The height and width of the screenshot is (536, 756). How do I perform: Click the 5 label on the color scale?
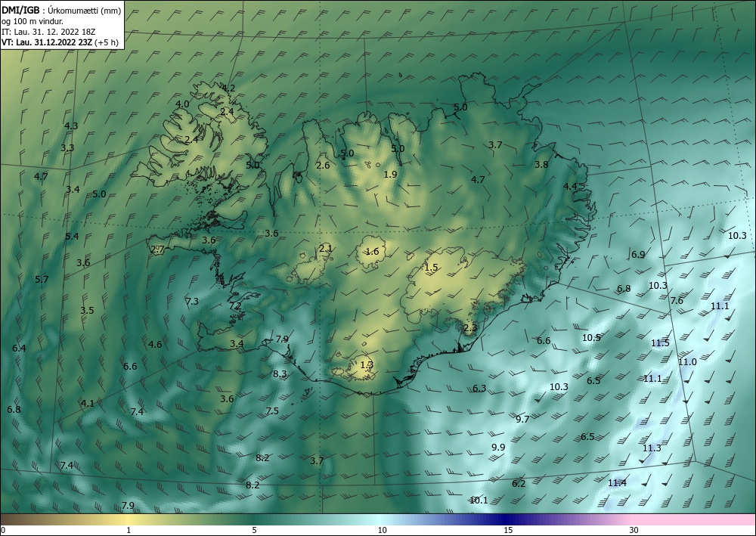tap(254, 530)
